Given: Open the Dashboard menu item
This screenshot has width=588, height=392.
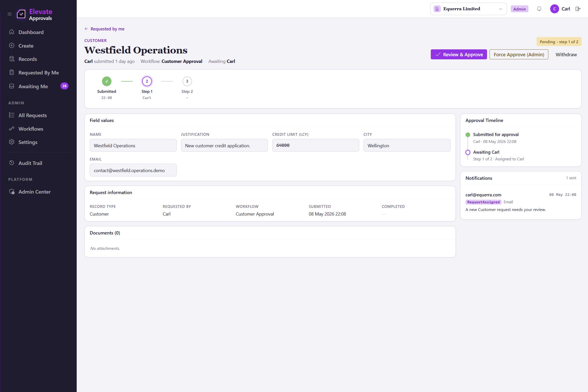Looking at the screenshot, I should 38,32.
